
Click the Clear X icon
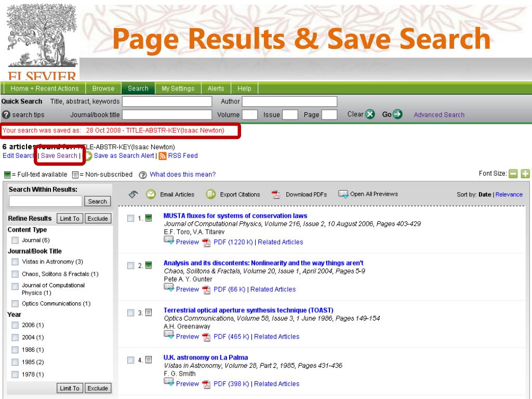click(x=370, y=114)
